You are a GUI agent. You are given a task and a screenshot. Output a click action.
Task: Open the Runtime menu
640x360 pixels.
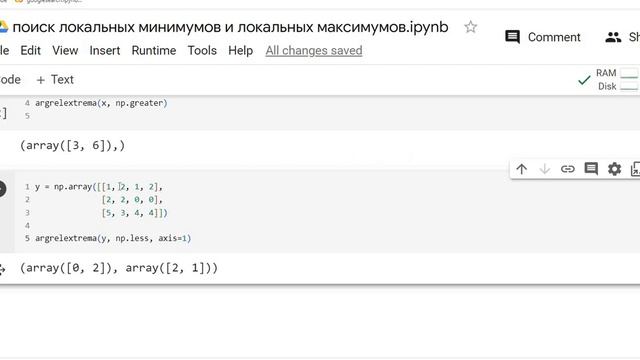click(x=154, y=51)
